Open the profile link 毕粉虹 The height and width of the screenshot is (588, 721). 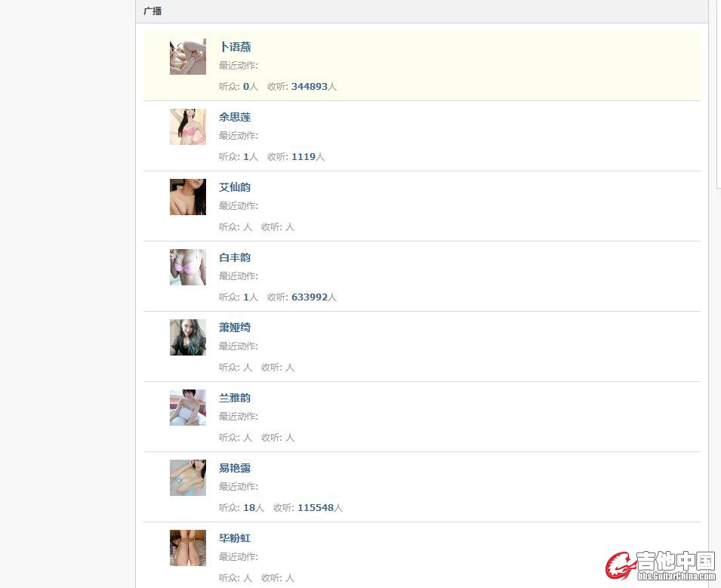(x=235, y=538)
